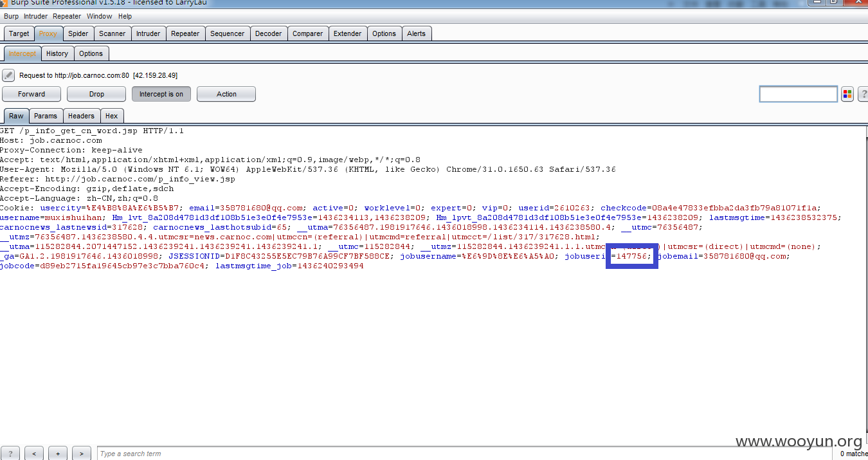The image size is (868, 460).
Task: Open the Intruder tool tab
Action: [x=149, y=33]
